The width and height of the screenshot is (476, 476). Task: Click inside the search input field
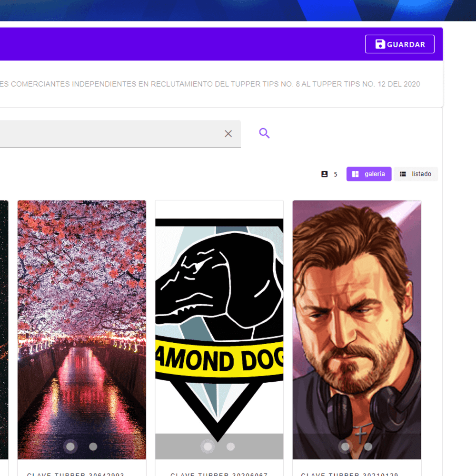coord(109,134)
